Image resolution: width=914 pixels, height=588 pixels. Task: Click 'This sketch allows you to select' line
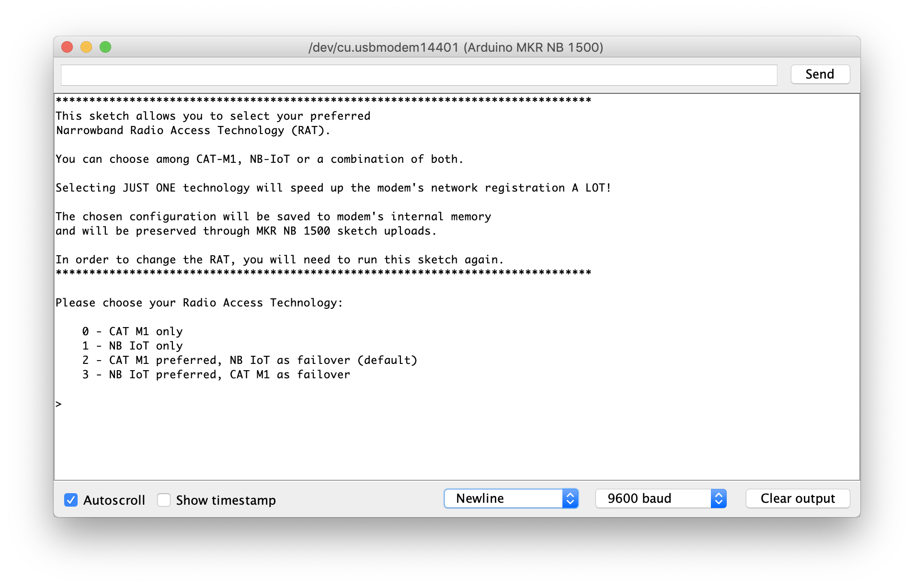[213, 116]
